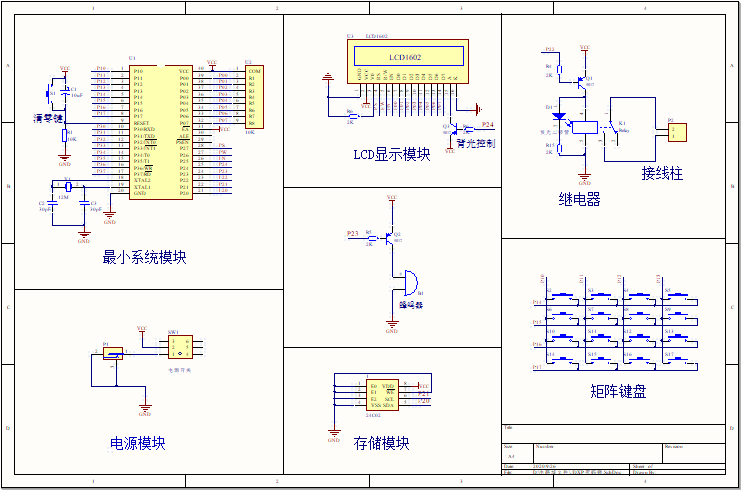Select keypad switch S11

click(601, 339)
